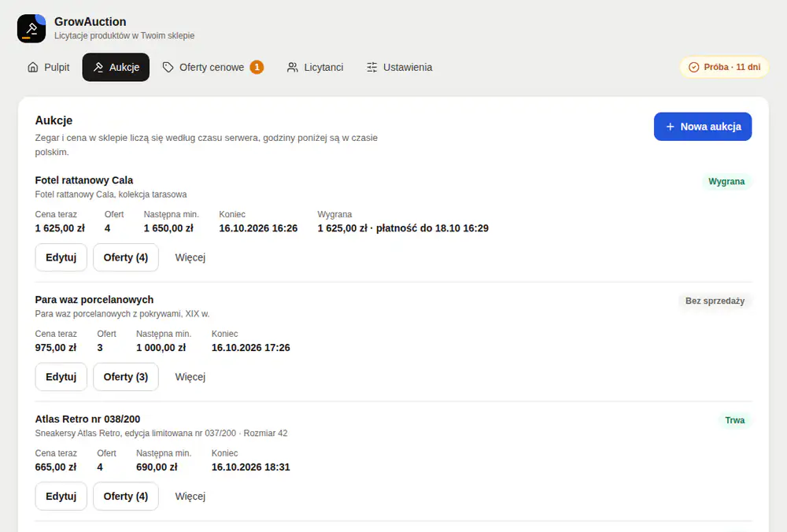787x532 pixels.
Task: Edit the Para waz porcelanowych auction
Action: (61, 377)
